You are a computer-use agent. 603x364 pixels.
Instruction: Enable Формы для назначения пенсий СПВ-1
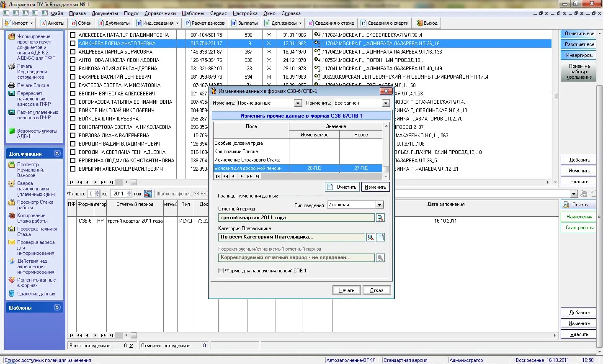[x=221, y=271]
